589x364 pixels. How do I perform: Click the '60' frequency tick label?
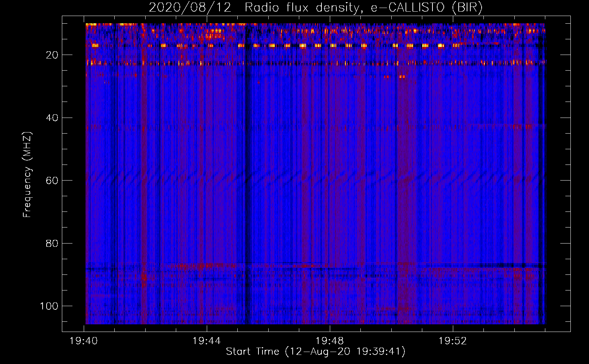(x=52, y=181)
